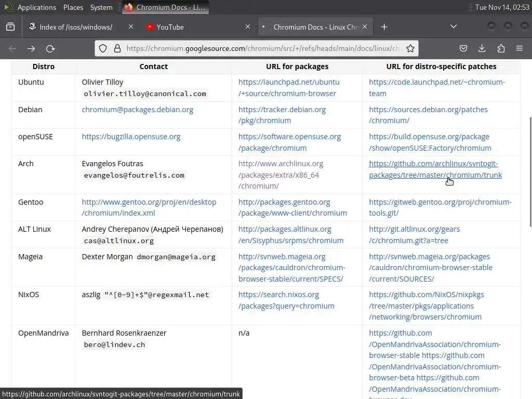Switch to the Index of /isos/windows/ tab
532x399 pixels.
pos(82,27)
